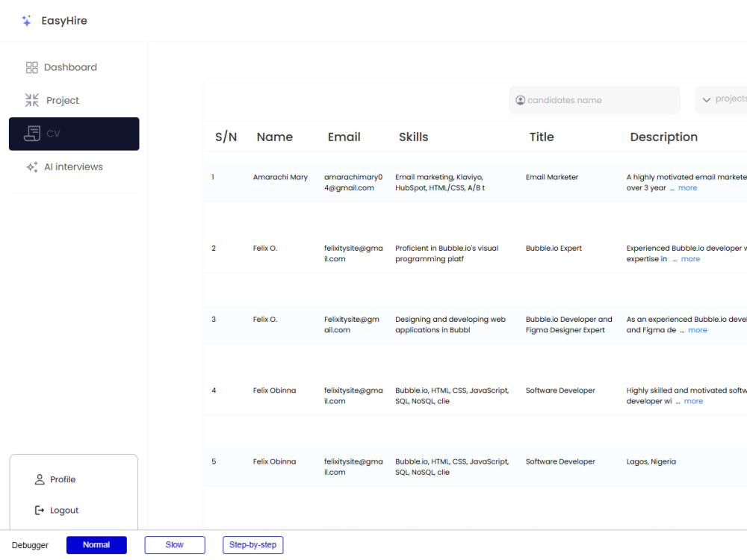The width and height of the screenshot is (747, 560).
Task: Click Felix Obinna name in row 4
Action: [x=274, y=391]
